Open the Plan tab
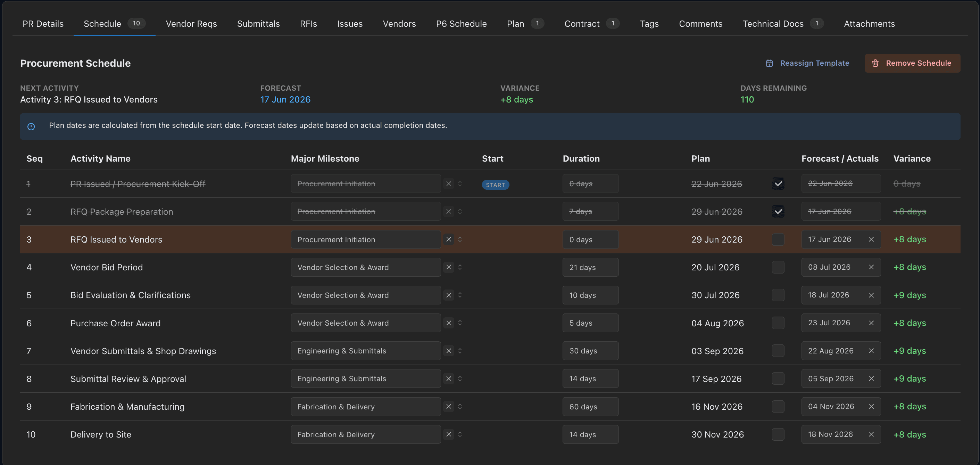This screenshot has height=465, width=980. click(525, 24)
